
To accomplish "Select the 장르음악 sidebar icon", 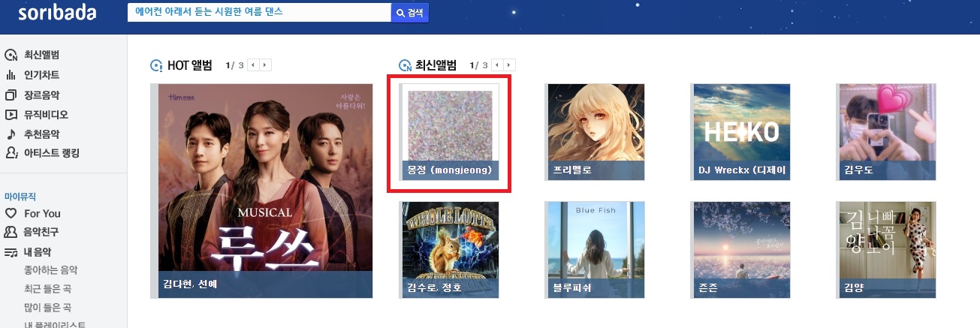I will [x=11, y=95].
